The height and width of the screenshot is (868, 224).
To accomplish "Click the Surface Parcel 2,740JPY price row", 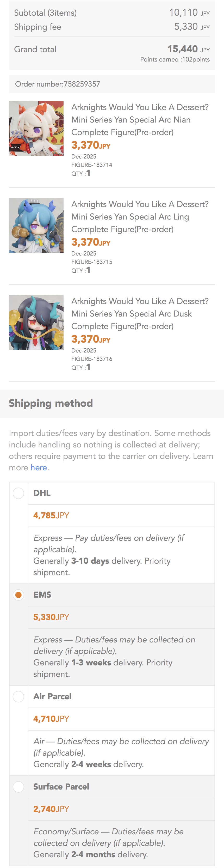I will coord(121,809).
